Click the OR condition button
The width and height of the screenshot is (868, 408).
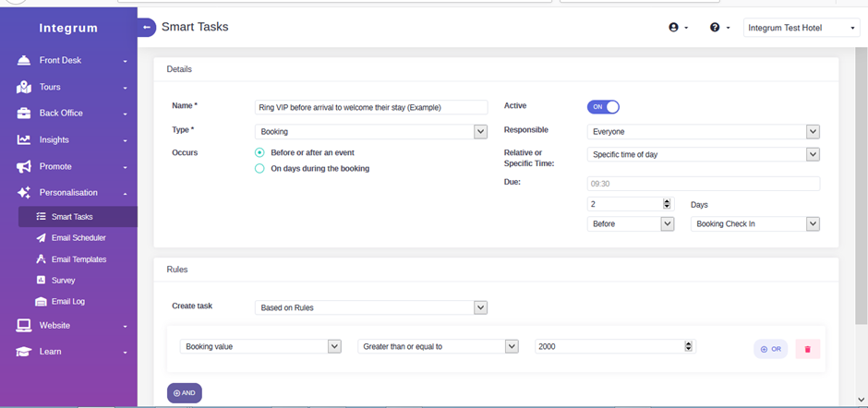click(x=770, y=349)
